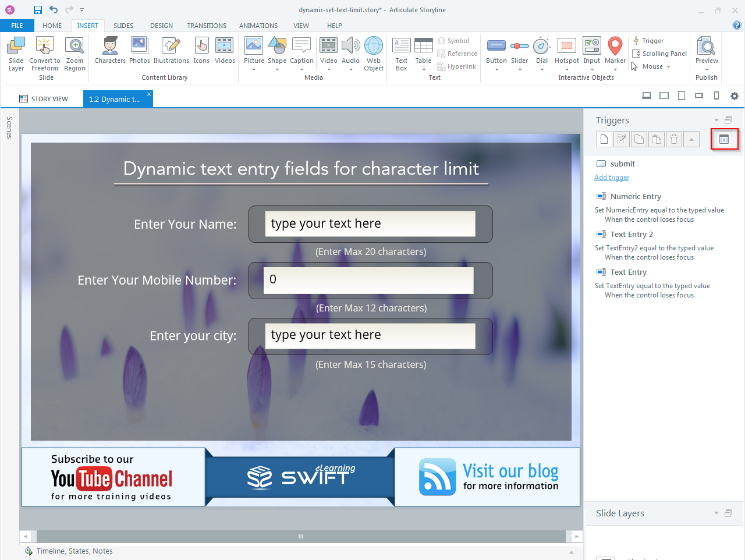Viewport: 745px width, 560px height.
Task: Insert a Slider interactive object
Action: [519, 51]
